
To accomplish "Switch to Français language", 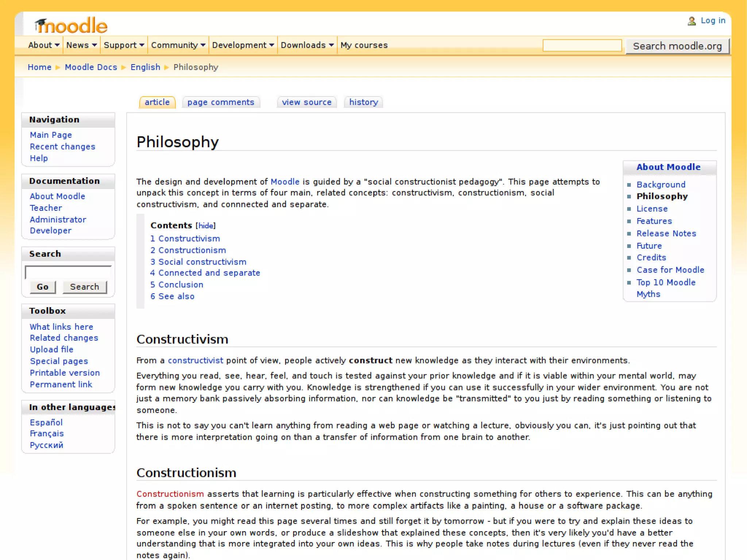I will click(x=47, y=434).
